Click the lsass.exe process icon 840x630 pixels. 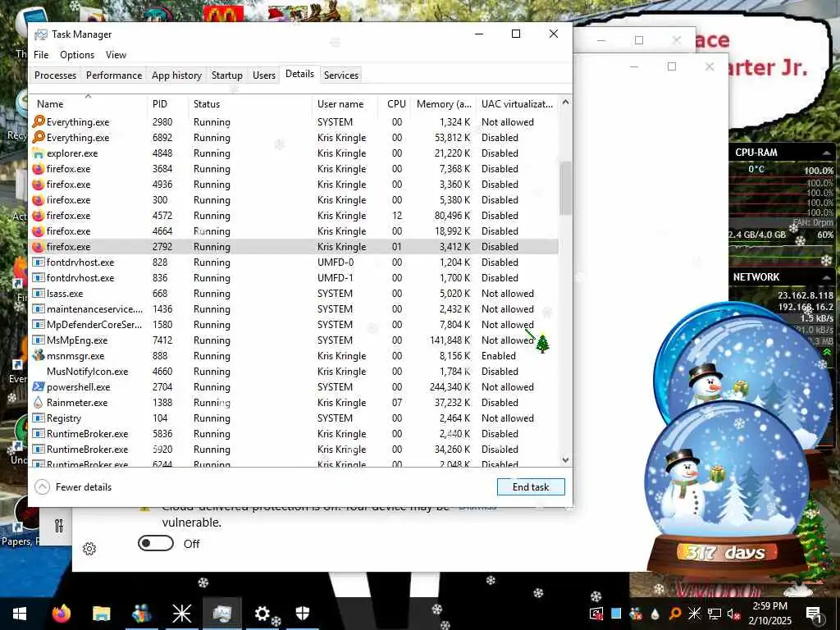[38, 294]
